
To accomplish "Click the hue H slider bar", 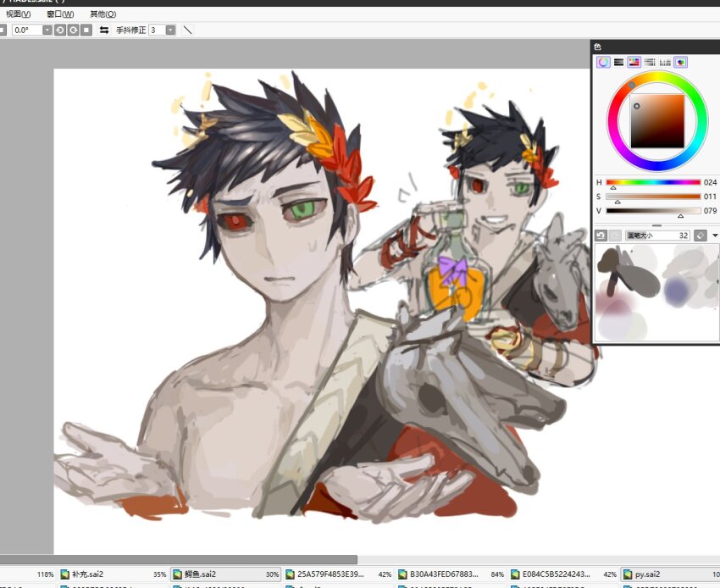I will pyautogui.click(x=653, y=182).
